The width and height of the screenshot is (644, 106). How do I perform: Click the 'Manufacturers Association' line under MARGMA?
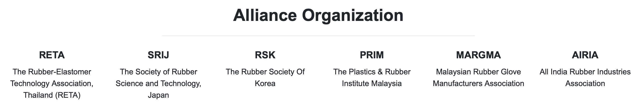pos(478,83)
